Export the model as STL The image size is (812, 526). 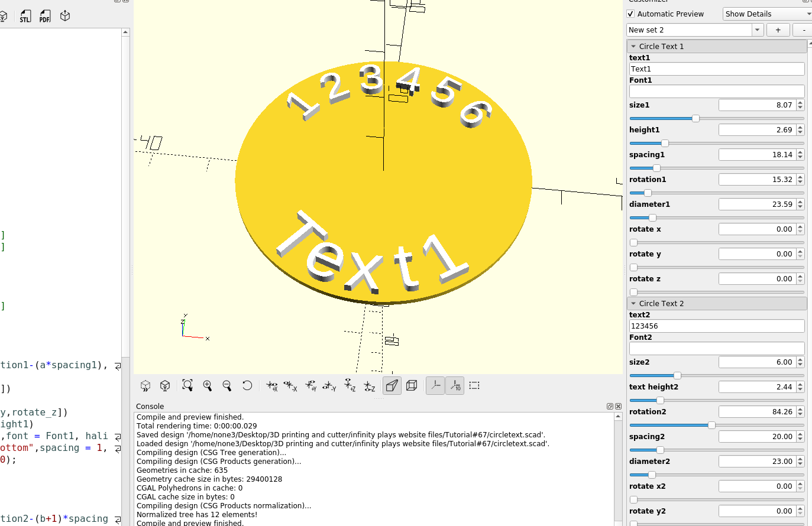click(25, 16)
